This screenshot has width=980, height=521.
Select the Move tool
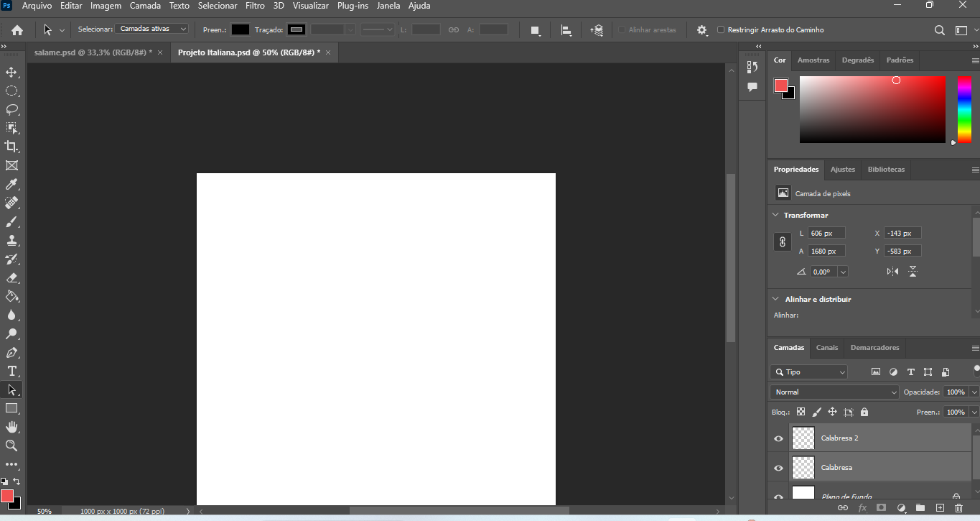11,73
